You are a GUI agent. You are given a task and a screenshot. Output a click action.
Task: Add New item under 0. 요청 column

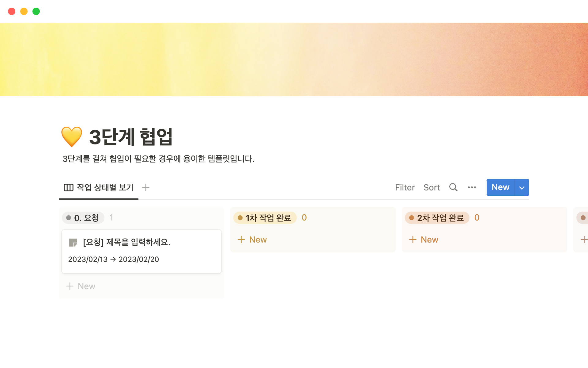point(81,286)
